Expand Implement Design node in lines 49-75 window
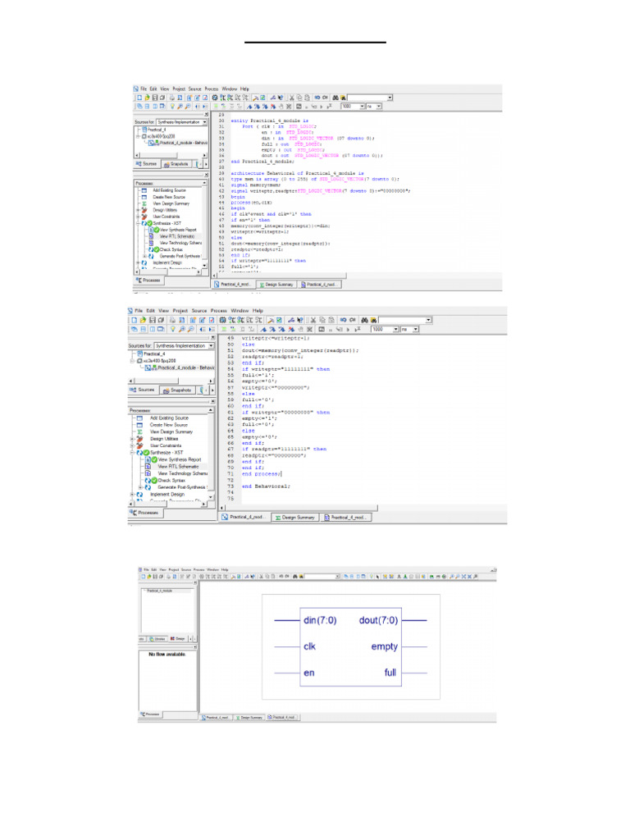Viewport: 630px width, 840px height. [x=132, y=494]
